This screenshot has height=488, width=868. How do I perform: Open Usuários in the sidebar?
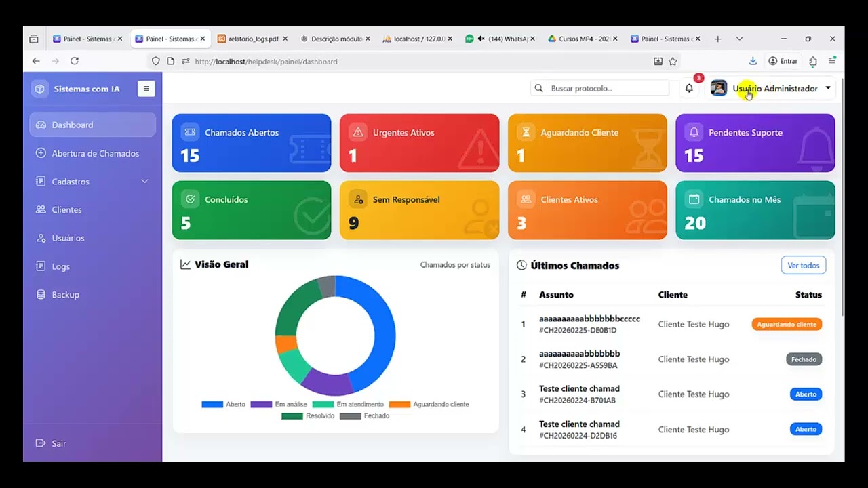(x=93, y=238)
